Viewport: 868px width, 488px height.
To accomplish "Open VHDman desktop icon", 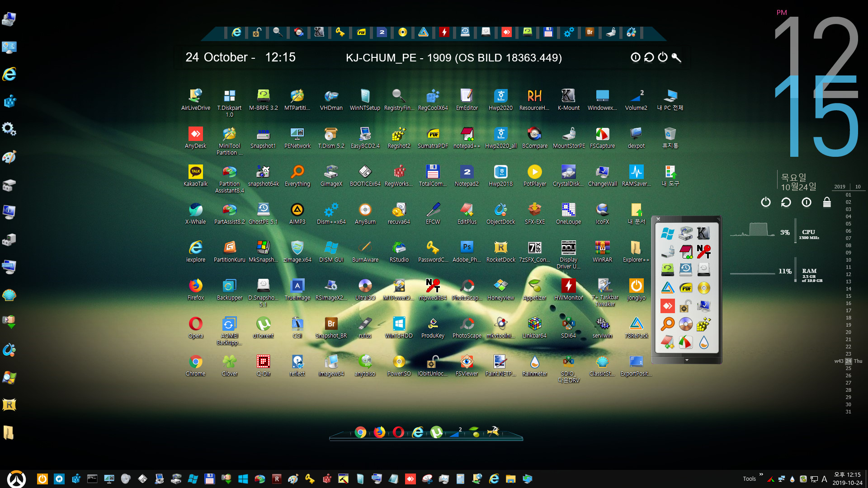I will point(331,99).
